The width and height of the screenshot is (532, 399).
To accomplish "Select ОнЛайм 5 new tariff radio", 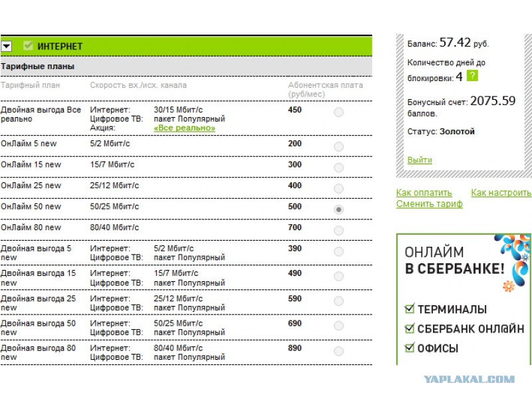I will [x=338, y=146].
